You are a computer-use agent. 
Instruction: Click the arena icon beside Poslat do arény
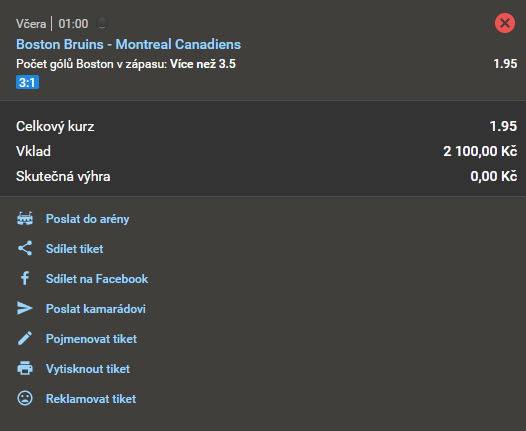tap(25, 219)
